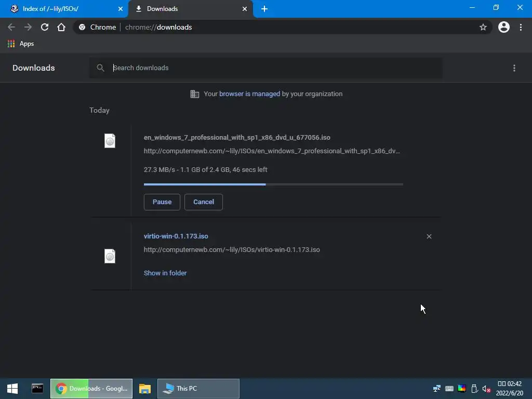Pause the Windows 7 ISO download
This screenshot has height=399, width=532.
(x=162, y=202)
